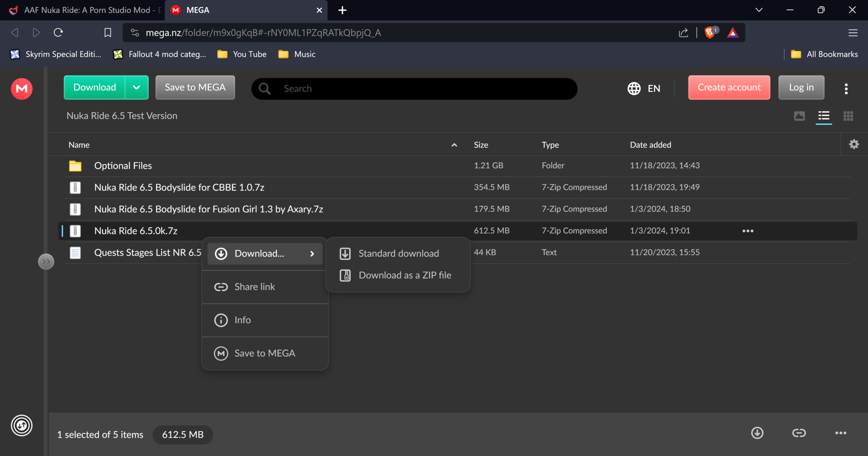Click the CBBE 1.0.7z archive icon

click(75, 187)
